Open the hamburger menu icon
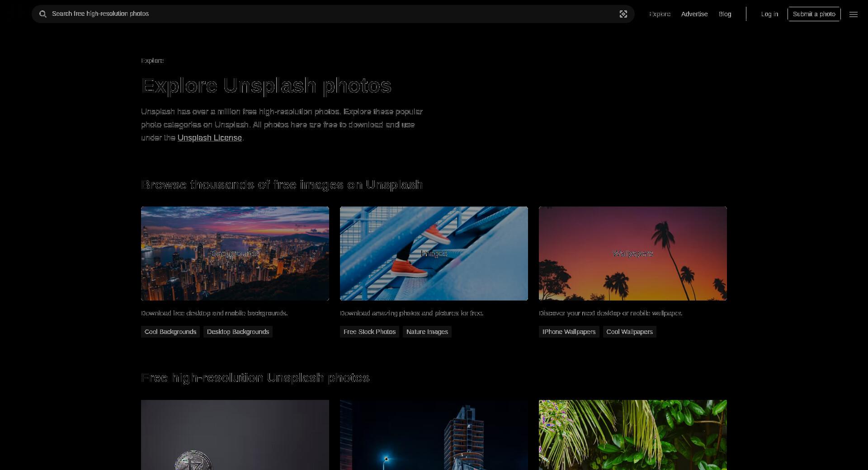This screenshot has height=470, width=868. click(x=854, y=14)
